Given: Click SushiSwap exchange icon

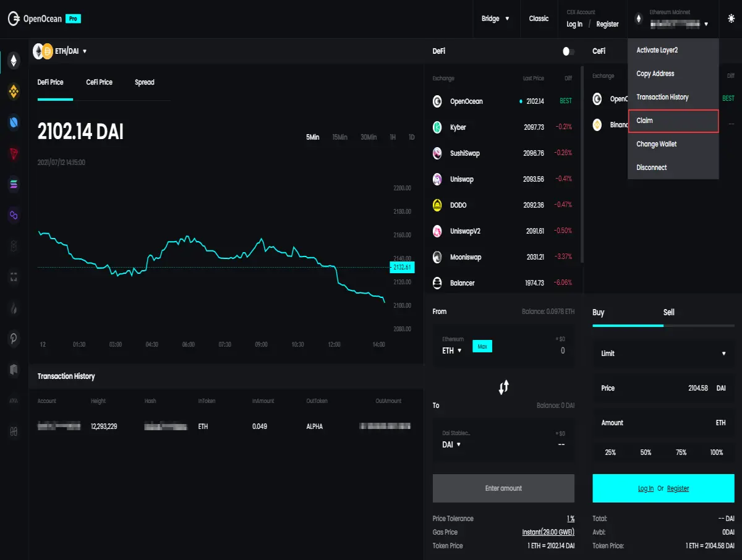Looking at the screenshot, I should (x=437, y=153).
